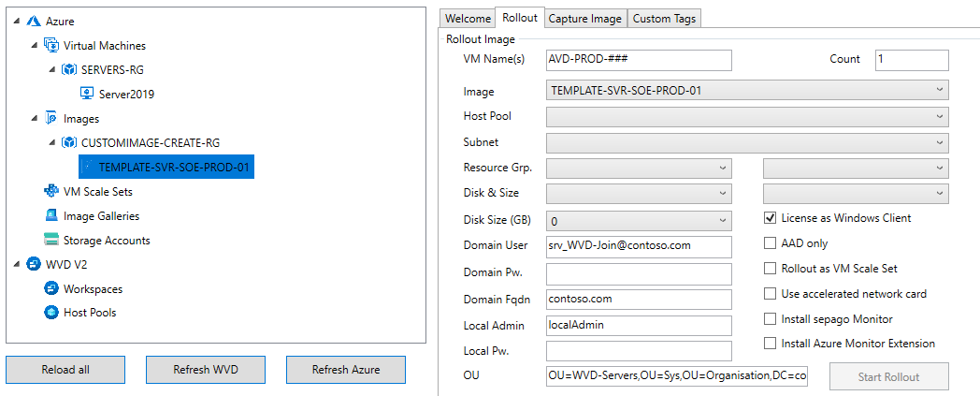Click the VM Scale Sets icon

(51, 191)
